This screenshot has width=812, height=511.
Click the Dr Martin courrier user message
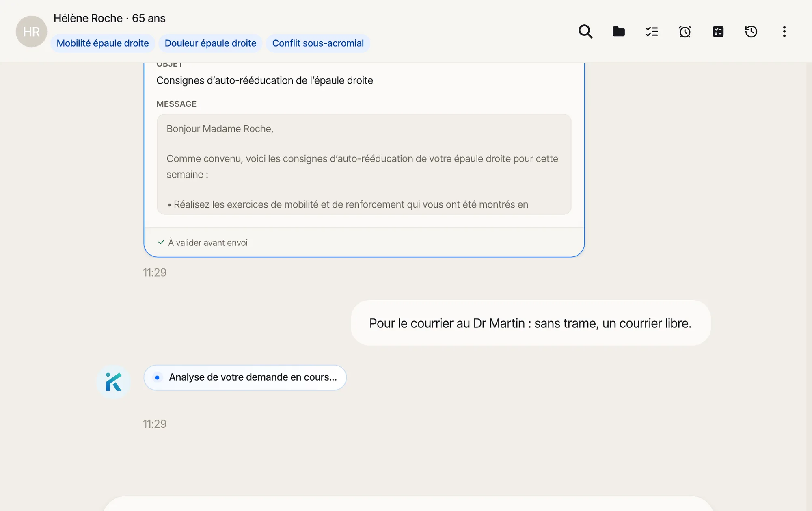pyautogui.click(x=531, y=323)
